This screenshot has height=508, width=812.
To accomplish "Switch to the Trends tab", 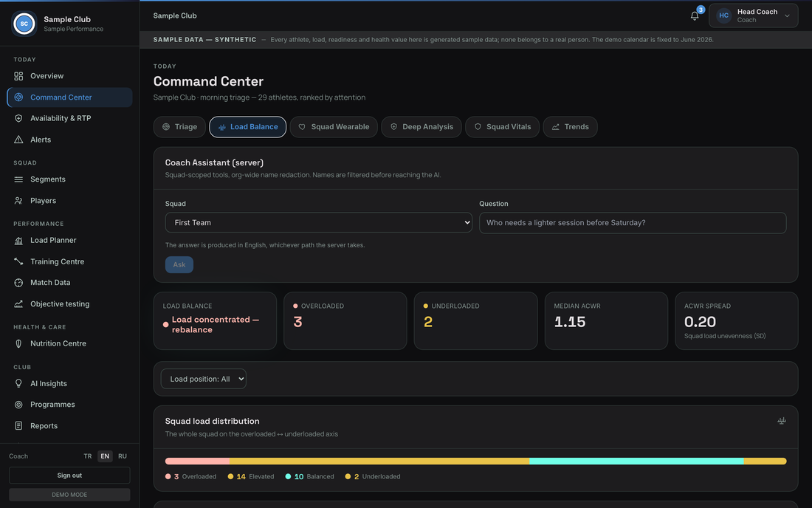I will [x=570, y=127].
